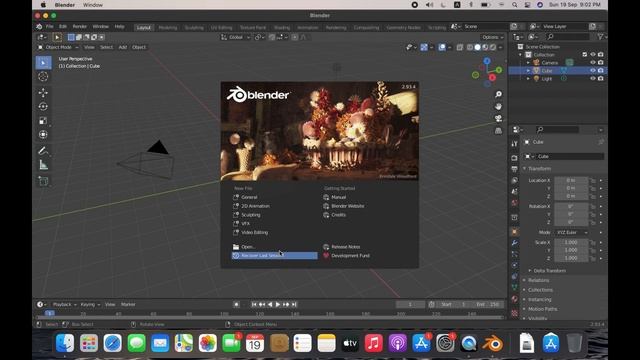Open the File menu
The width and height of the screenshot is (640, 360).
[x=49, y=27]
